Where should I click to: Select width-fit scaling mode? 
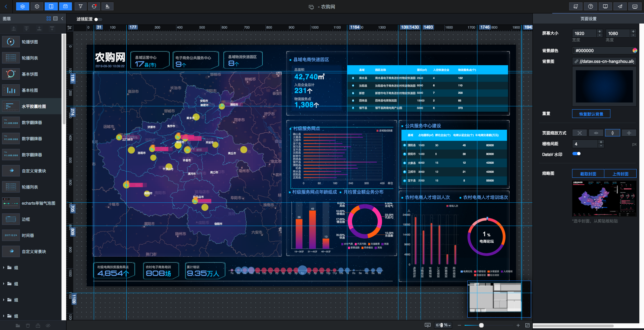pyautogui.click(x=596, y=133)
